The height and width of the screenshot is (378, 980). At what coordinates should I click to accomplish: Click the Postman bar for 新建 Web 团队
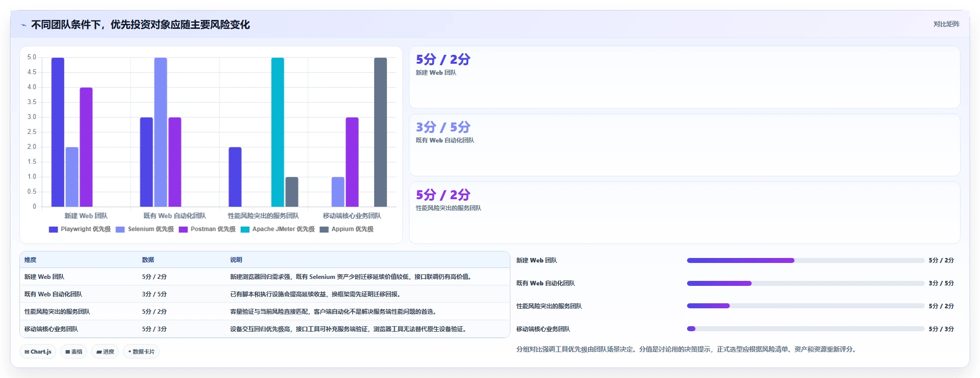click(x=86, y=147)
